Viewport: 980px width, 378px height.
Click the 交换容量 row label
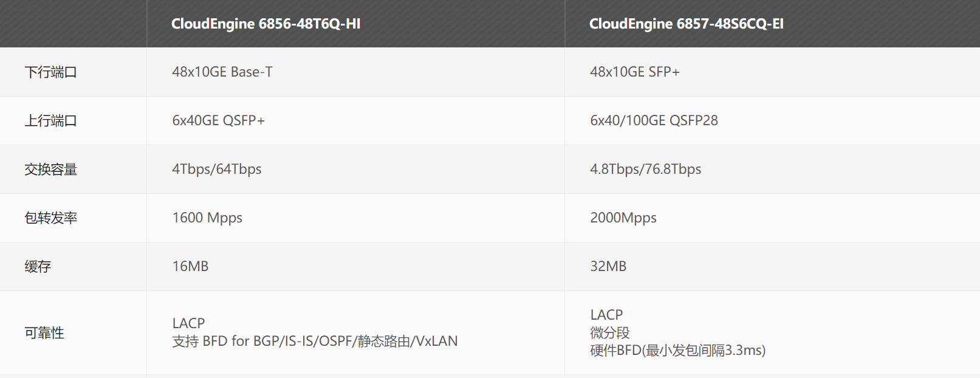pyautogui.click(x=50, y=170)
